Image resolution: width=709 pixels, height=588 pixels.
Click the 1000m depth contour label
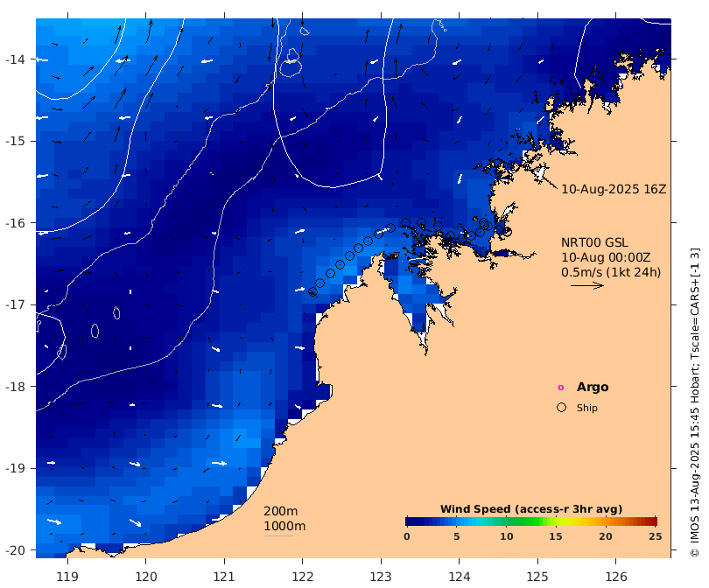284,526
